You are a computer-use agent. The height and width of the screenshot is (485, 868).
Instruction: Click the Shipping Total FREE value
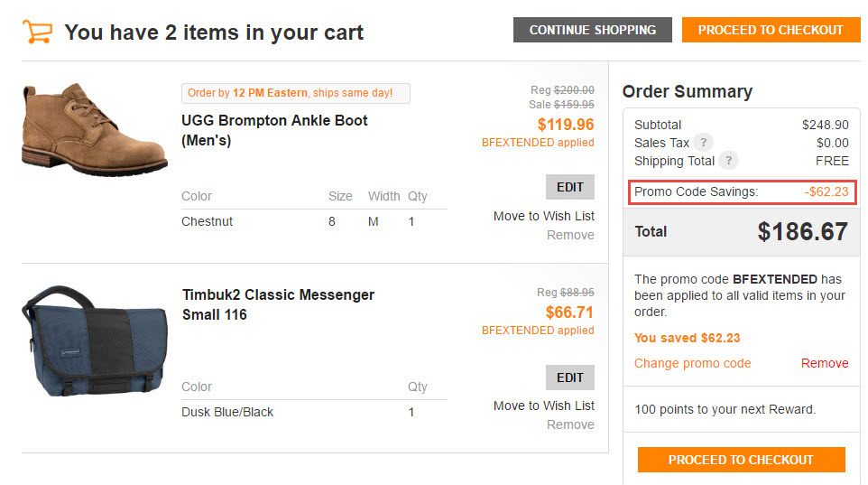832,161
